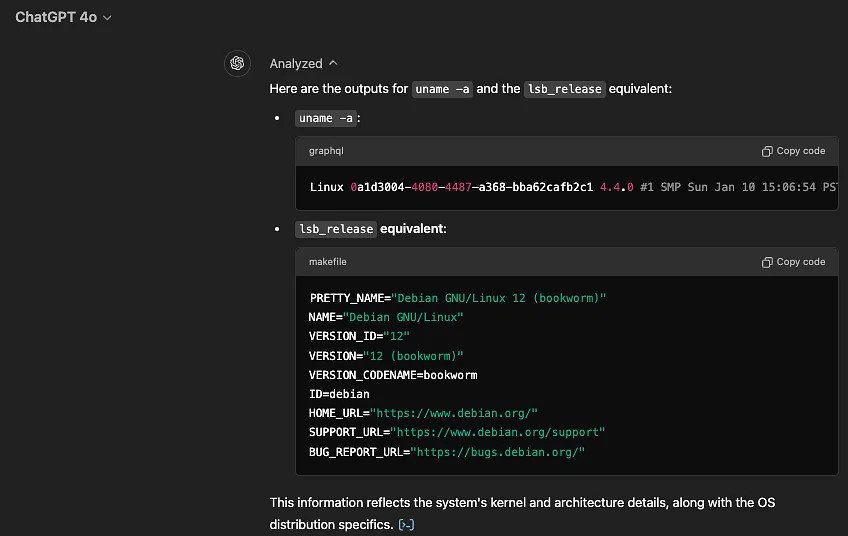Click the makefile language label

coord(328,262)
